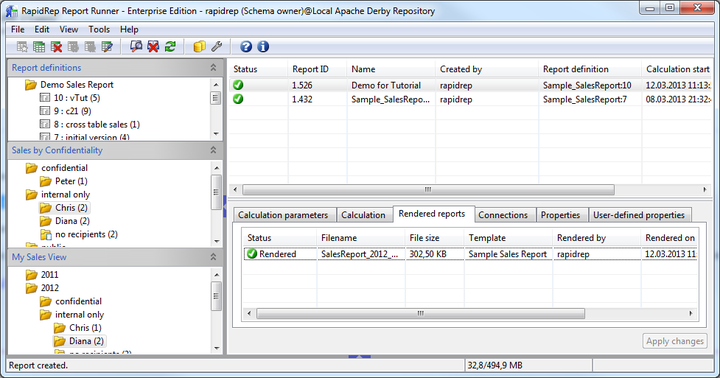This screenshot has width=720, height=378.
Task: Click the blue info icon
Action: [263, 46]
